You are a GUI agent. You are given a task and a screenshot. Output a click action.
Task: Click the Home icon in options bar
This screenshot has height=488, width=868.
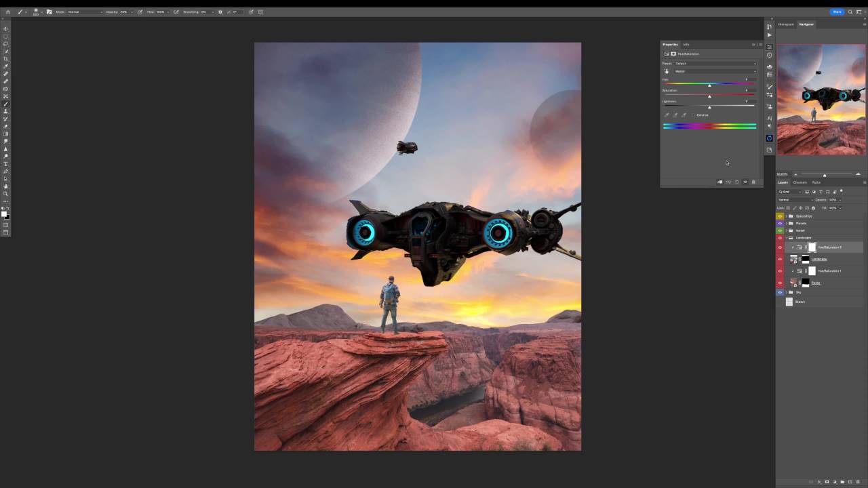tap(8, 12)
